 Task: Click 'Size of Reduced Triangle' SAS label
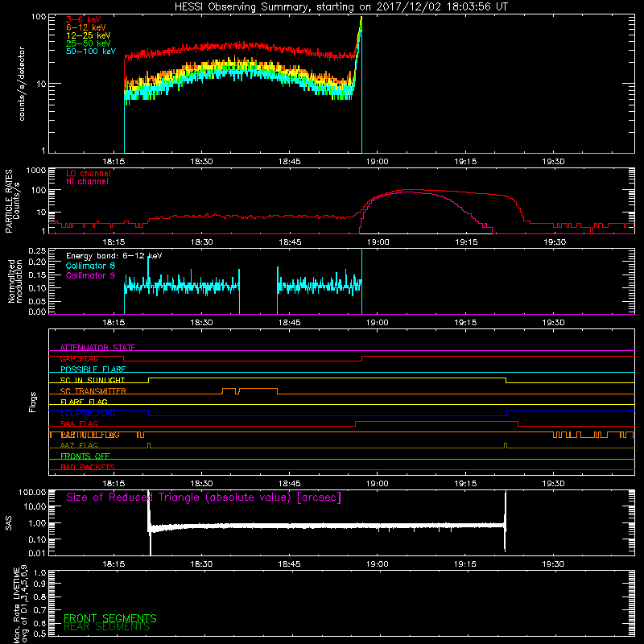pyautogui.click(x=204, y=497)
